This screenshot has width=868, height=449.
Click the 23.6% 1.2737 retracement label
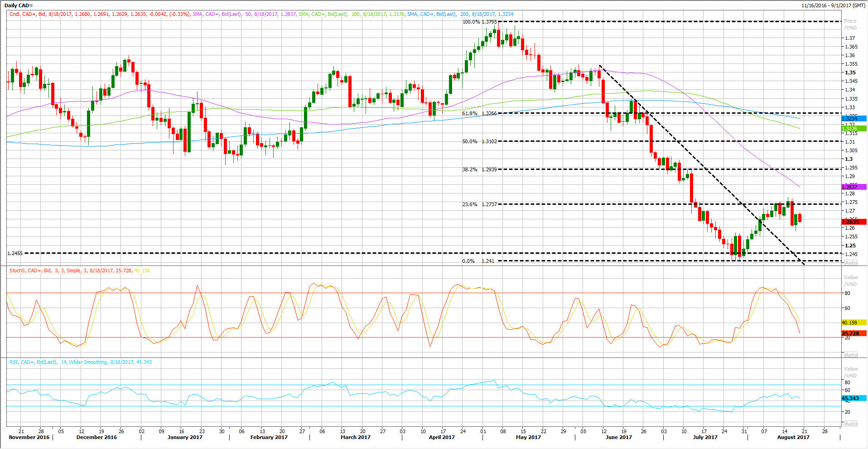coord(479,204)
